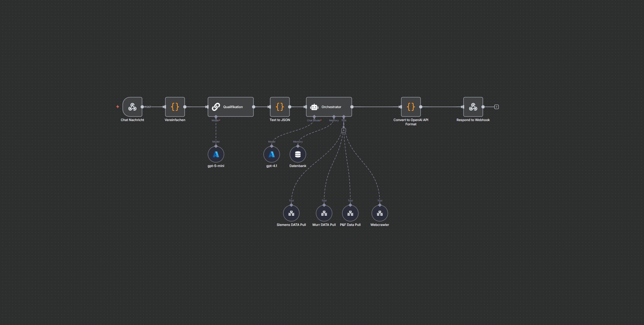Select the Chat Nachricht webhook node
Screen dimensions: 644x325
click(132, 107)
